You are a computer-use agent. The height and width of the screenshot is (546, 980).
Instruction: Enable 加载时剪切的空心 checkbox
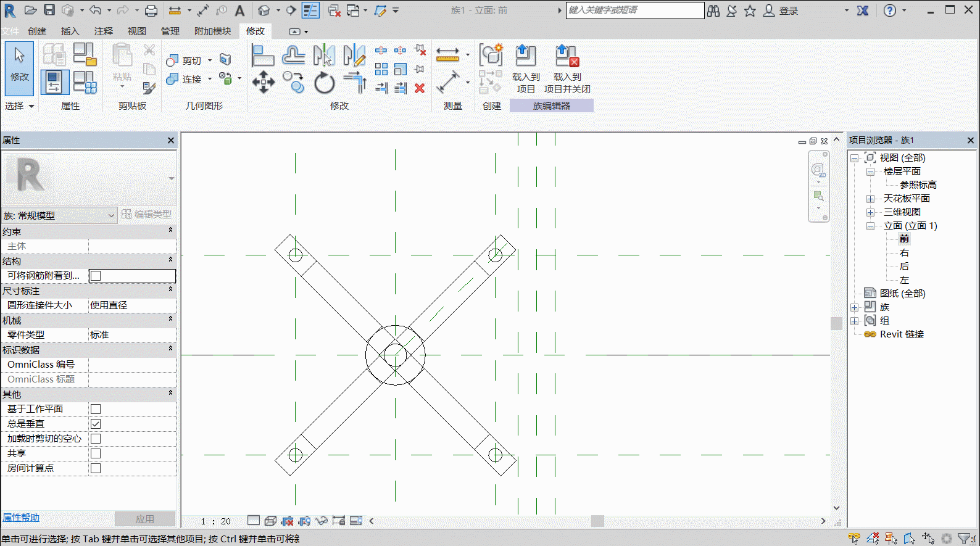tap(96, 439)
